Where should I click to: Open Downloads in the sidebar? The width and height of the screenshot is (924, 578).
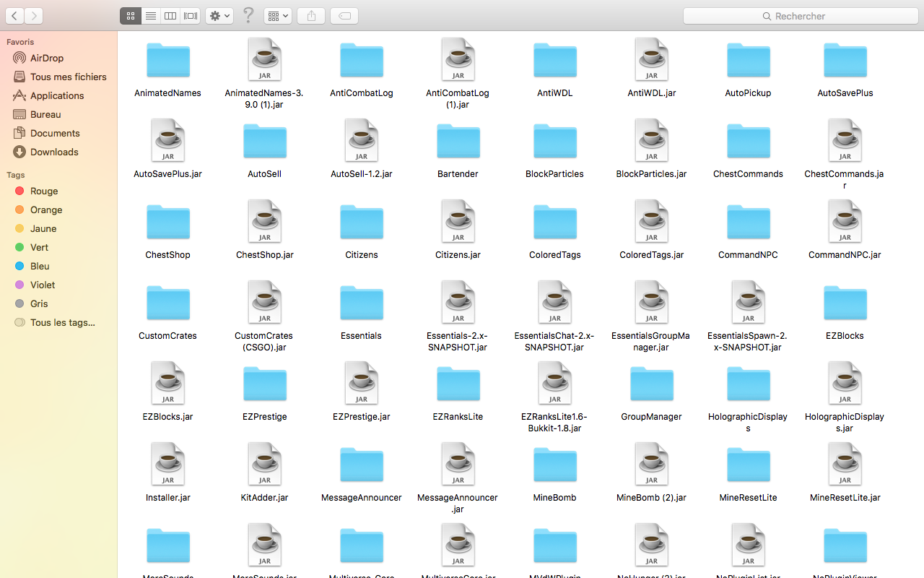pyautogui.click(x=58, y=152)
